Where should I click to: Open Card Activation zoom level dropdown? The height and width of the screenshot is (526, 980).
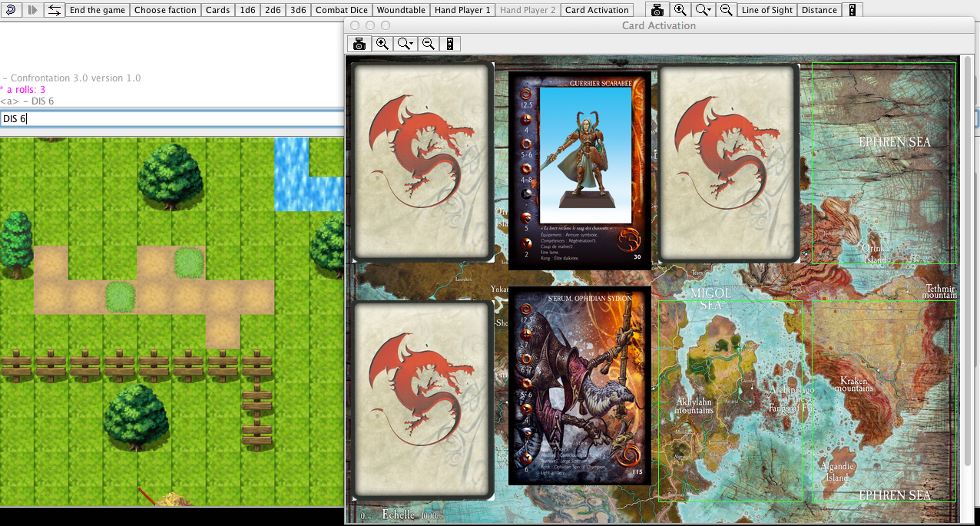pos(406,44)
